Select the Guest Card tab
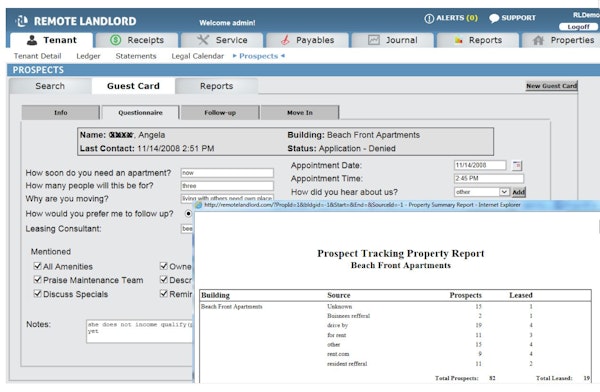This screenshot has height=392, width=600. (x=133, y=86)
